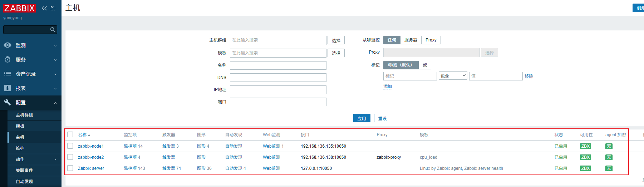The height and width of the screenshot is (187, 644).
Task: Expand the 资产记录 menu section
Action: [x=55, y=74]
